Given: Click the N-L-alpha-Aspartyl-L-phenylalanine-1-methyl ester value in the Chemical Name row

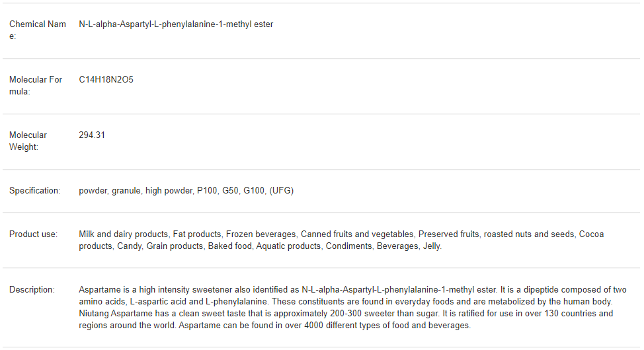Looking at the screenshot, I should [176, 24].
